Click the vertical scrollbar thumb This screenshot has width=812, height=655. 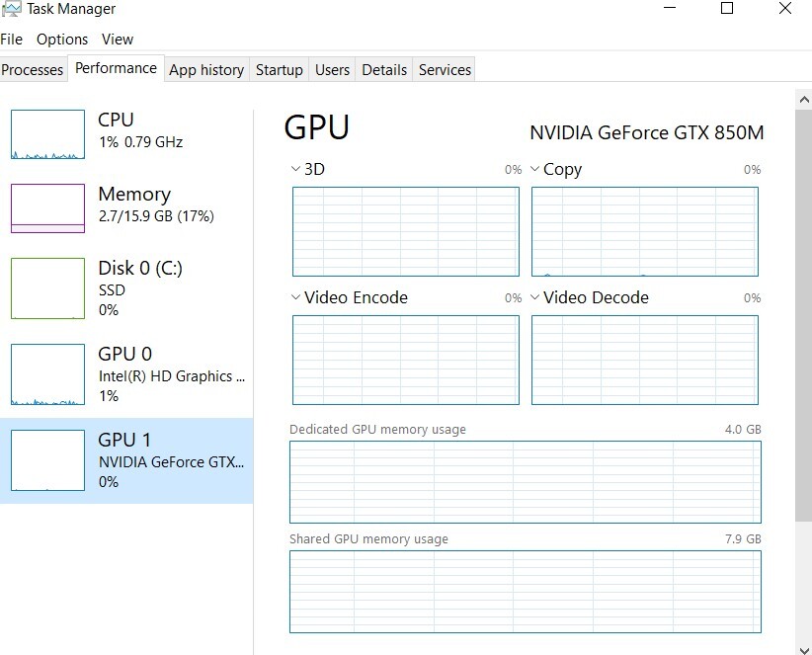click(x=804, y=315)
